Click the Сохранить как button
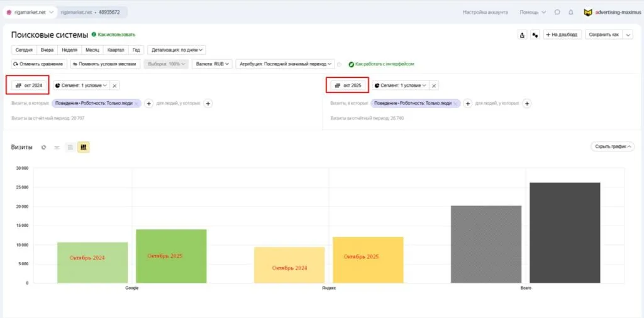The height and width of the screenshot is (318, 644). pos(604,35)
